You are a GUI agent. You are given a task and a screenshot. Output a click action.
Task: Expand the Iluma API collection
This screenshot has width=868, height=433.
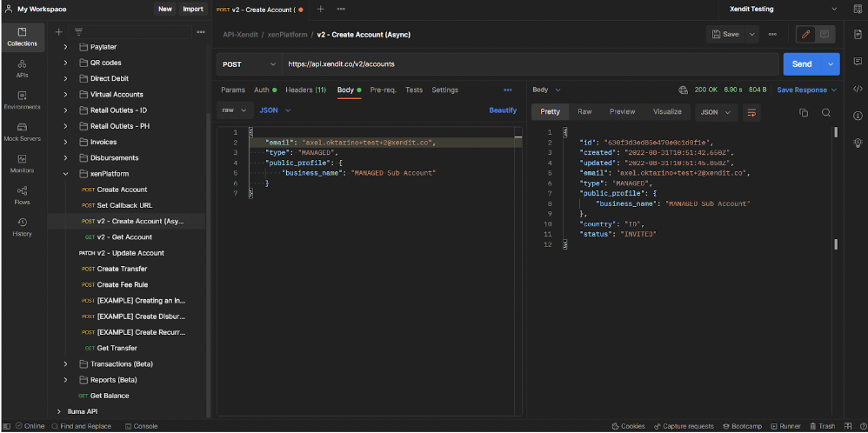58,411
